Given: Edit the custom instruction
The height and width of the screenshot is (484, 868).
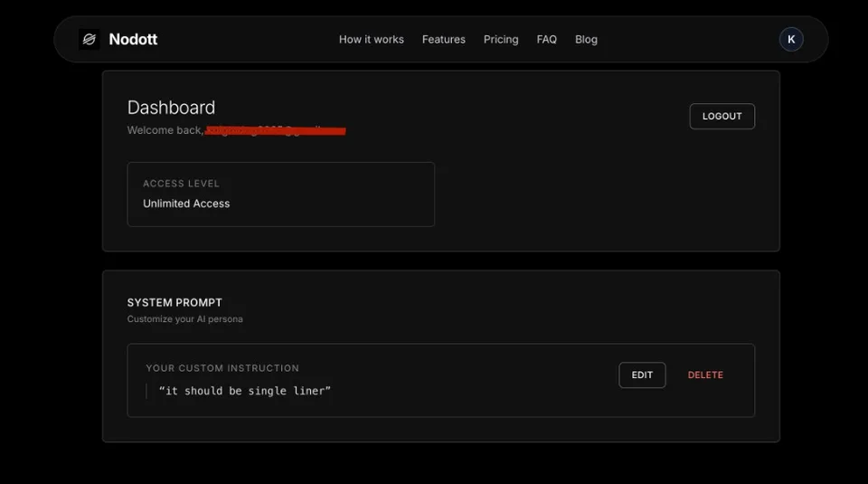Looking at the screenshot, I should tap(642, 375).
